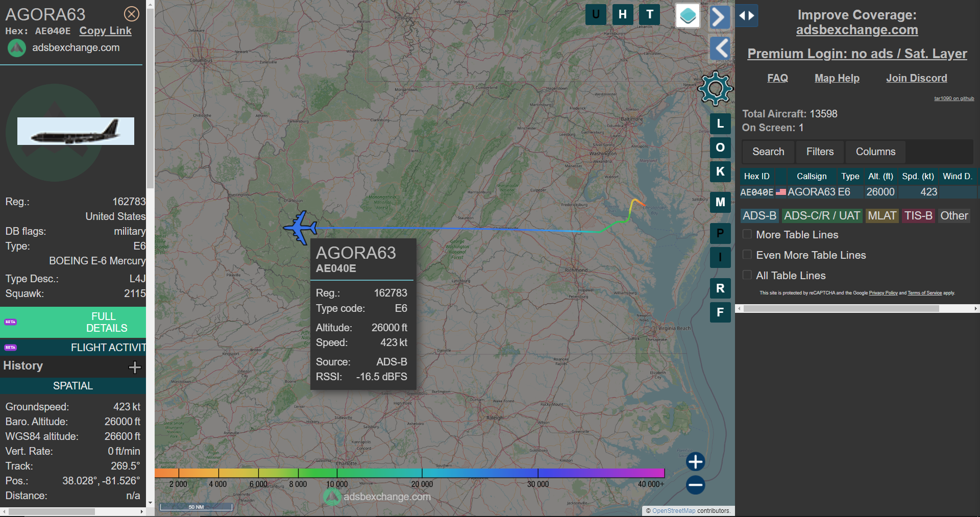The width and height of the screenshot is (980, 517).
Task: Zoom out the map with minus button
Action: tap(695, 485)
